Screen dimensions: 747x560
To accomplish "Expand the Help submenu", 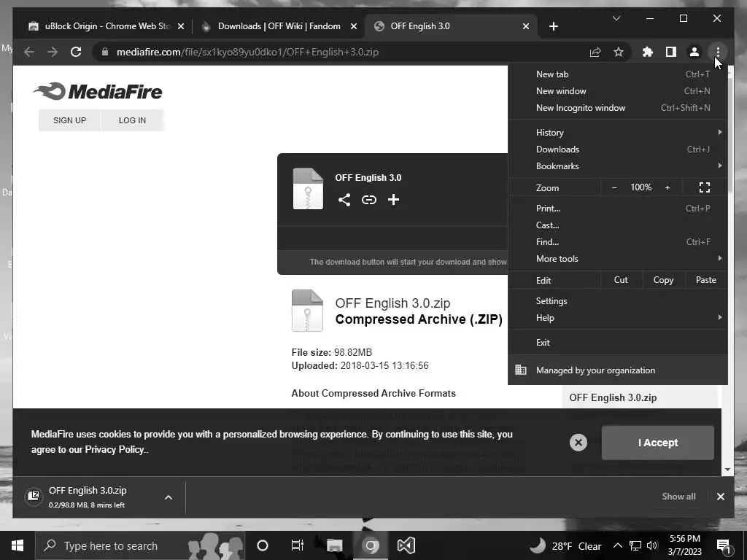I will point(618,318).
